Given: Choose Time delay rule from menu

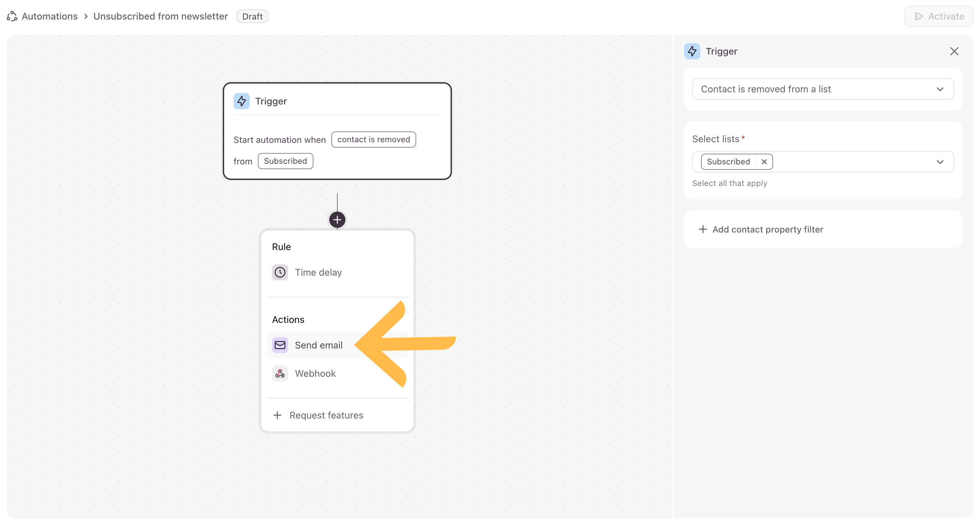Looking at the screenshot, I should pyautogui.click(x=318, y=272).
